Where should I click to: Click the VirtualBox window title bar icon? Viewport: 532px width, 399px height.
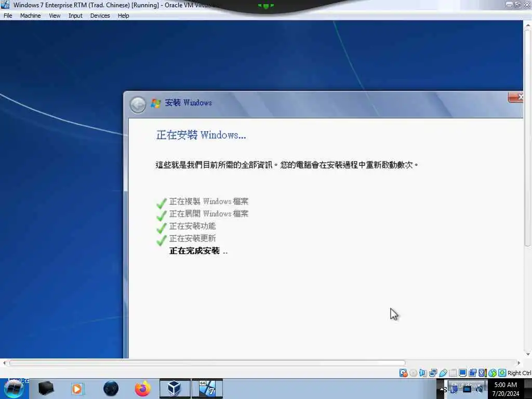click(x=5, y=5)
